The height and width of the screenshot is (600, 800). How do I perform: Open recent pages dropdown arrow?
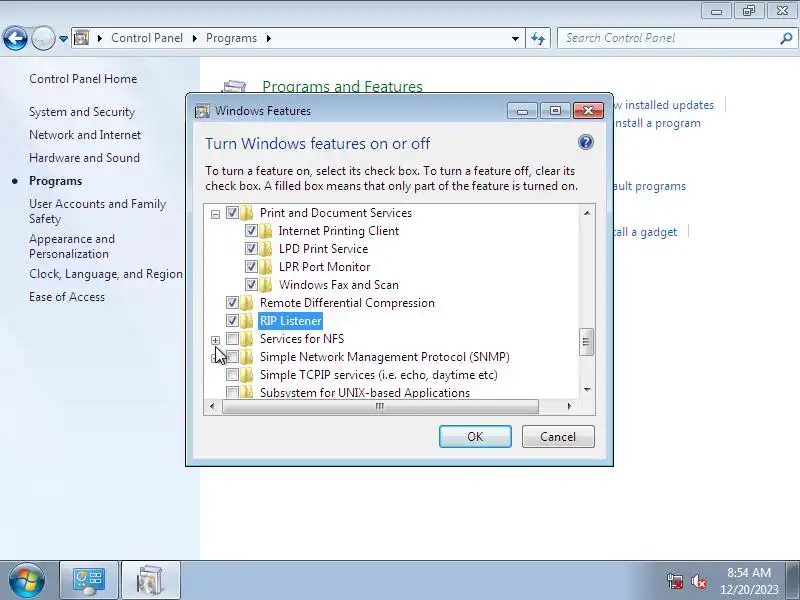(63, 39)
